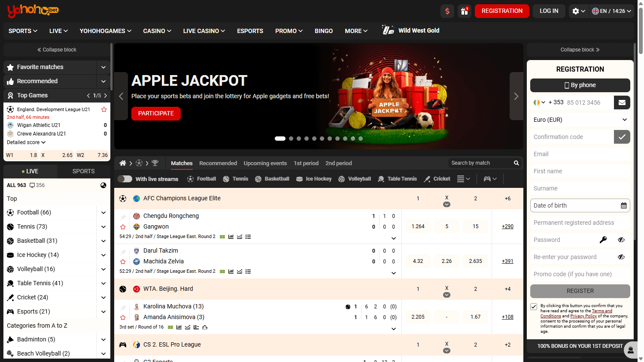Open the payments dollar icon in the header
This screenshot has height=362, width=644.
[447, 11]
